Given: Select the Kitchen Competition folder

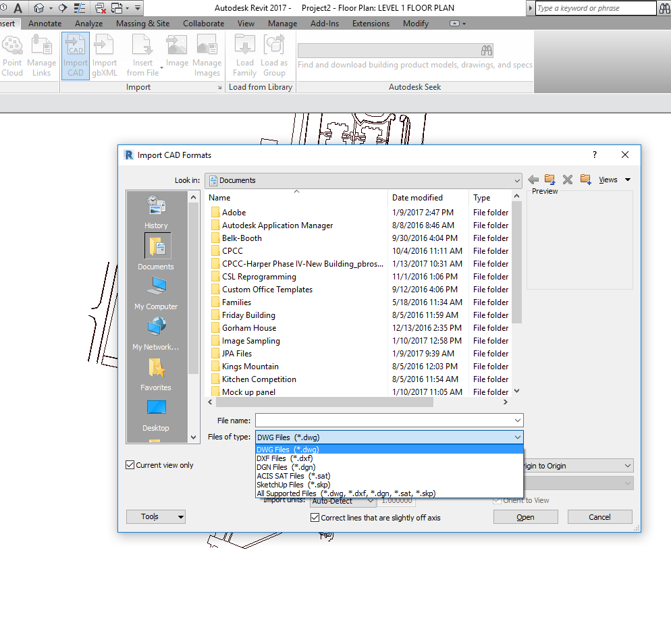Looking at the screenshot, I should 259,379.
